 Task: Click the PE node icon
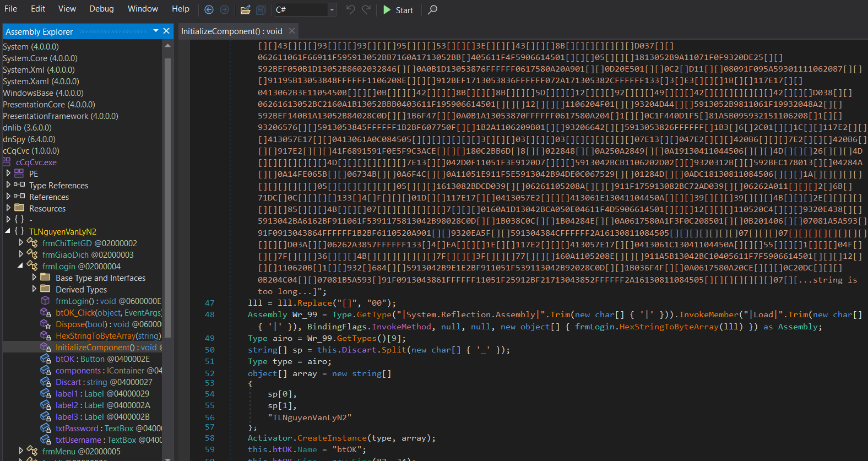coord(19,173)
